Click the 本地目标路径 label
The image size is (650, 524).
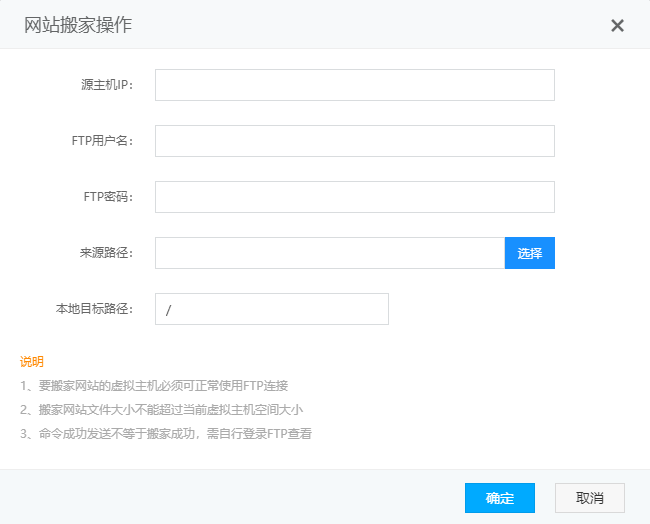click(95, 309)
